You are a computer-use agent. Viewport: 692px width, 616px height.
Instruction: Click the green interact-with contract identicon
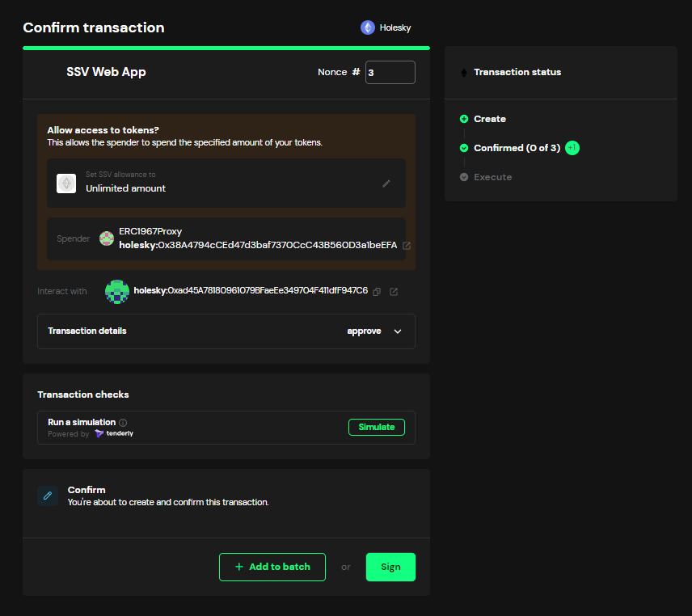(117, 291)
